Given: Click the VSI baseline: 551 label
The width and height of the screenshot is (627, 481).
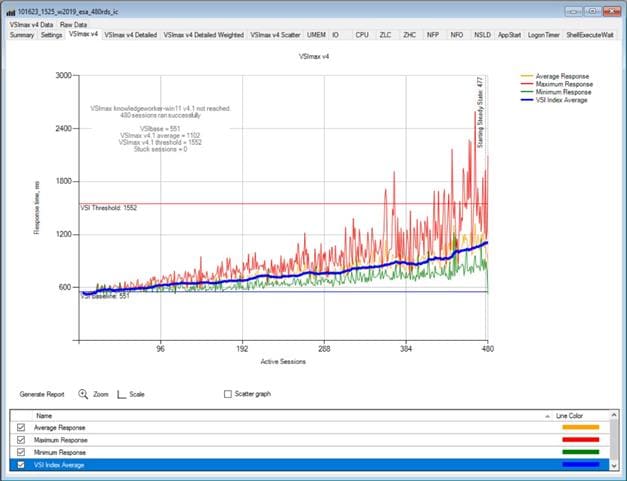Looking at the screenshot, I should coord(105,296).
